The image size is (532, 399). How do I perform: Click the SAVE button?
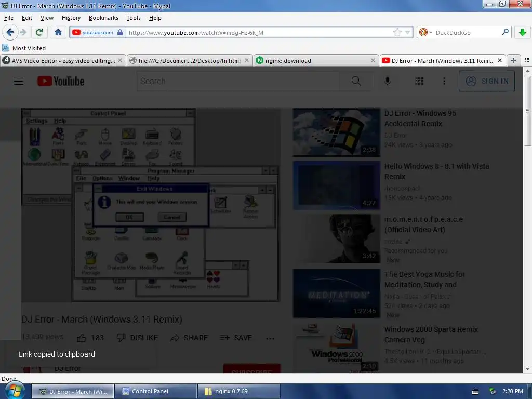click(236, 338)
